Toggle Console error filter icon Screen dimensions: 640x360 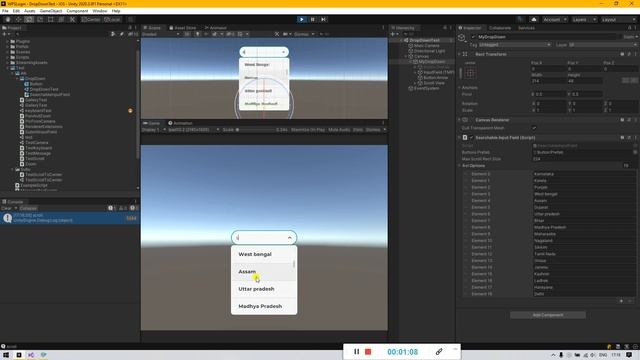(133, 208)
